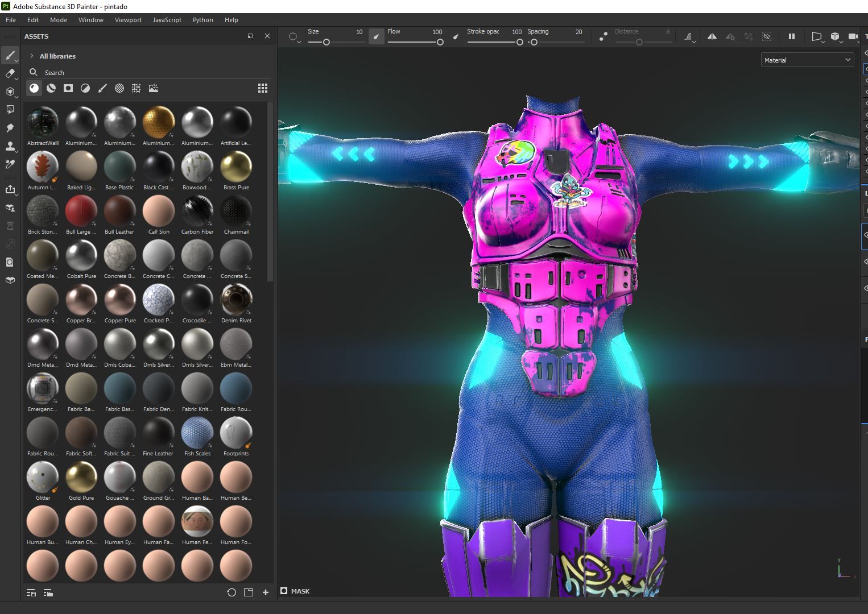The width and height of the screenshot is (868, 614).
Task: Open the Window menu
Action: coord(91,20)
